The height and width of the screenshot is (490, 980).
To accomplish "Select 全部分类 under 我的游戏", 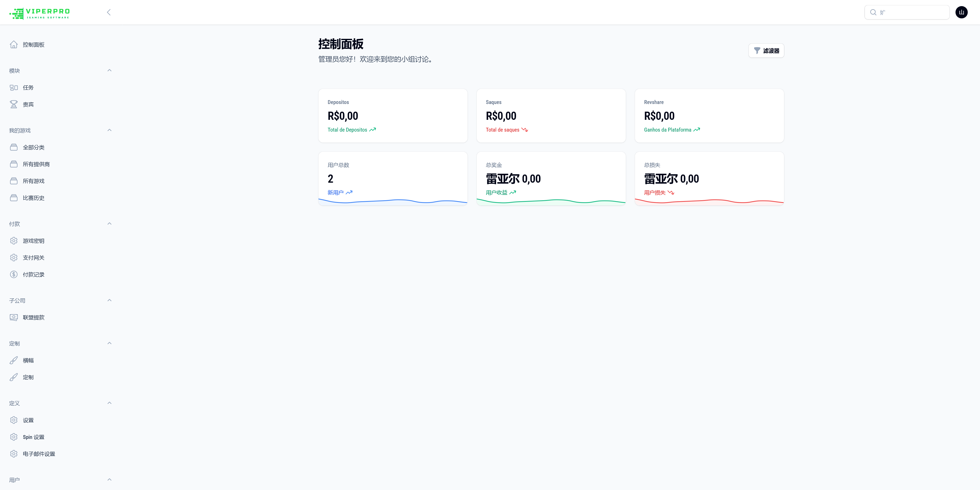I will click(33, 147).
